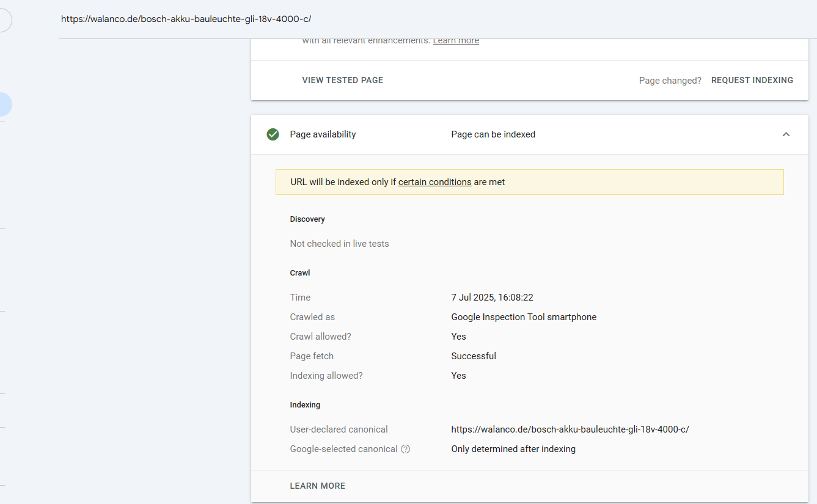Screen dimensions: 817x504
Task: Click the 'Google-selected canonical' label
Action: click(343, 449)
